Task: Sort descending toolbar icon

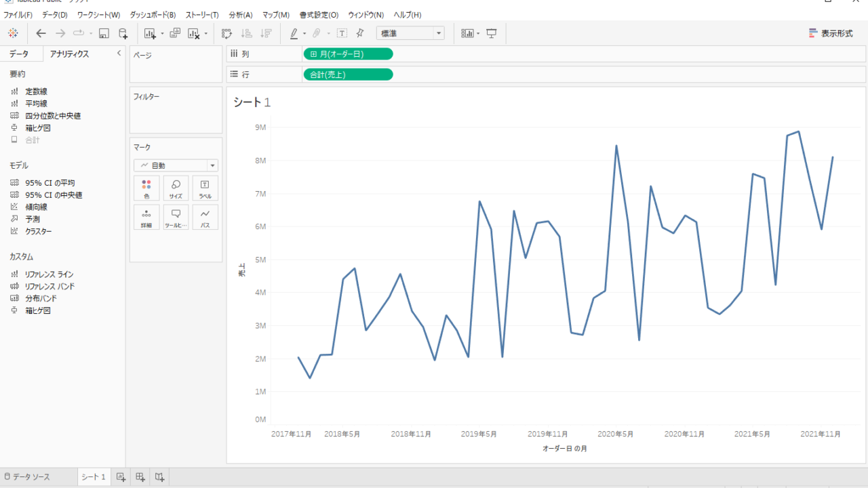Action: point(266,33)
